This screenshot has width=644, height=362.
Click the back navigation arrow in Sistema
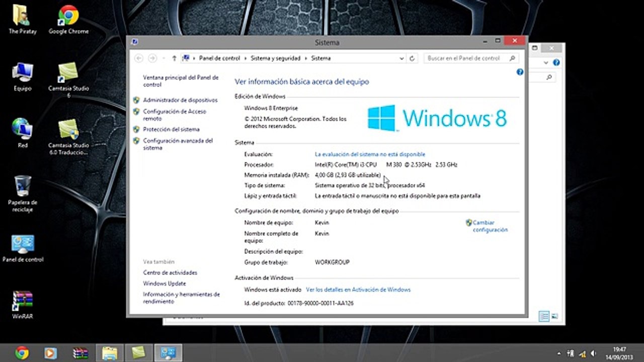click(x=139, y=58)
